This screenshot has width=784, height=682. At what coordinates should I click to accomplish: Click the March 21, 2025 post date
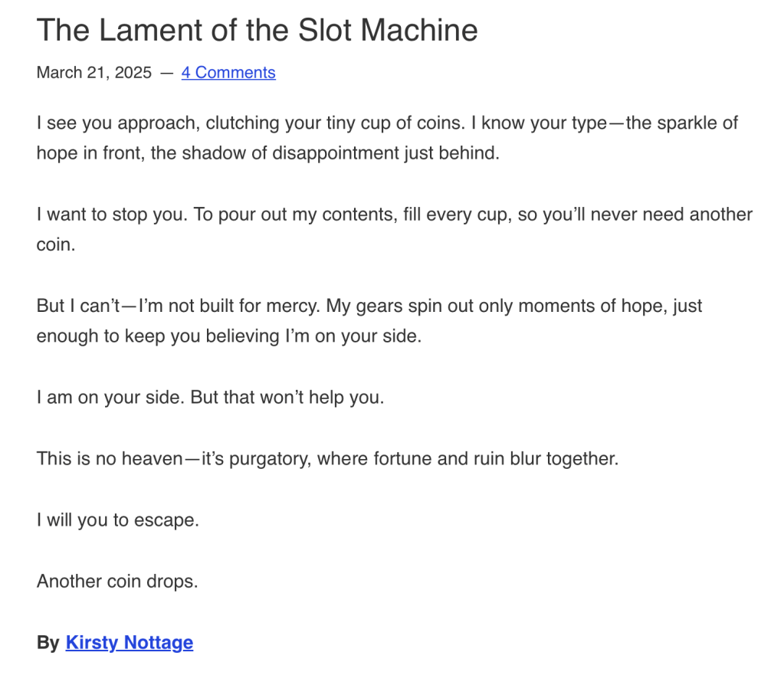coord(94,73)
